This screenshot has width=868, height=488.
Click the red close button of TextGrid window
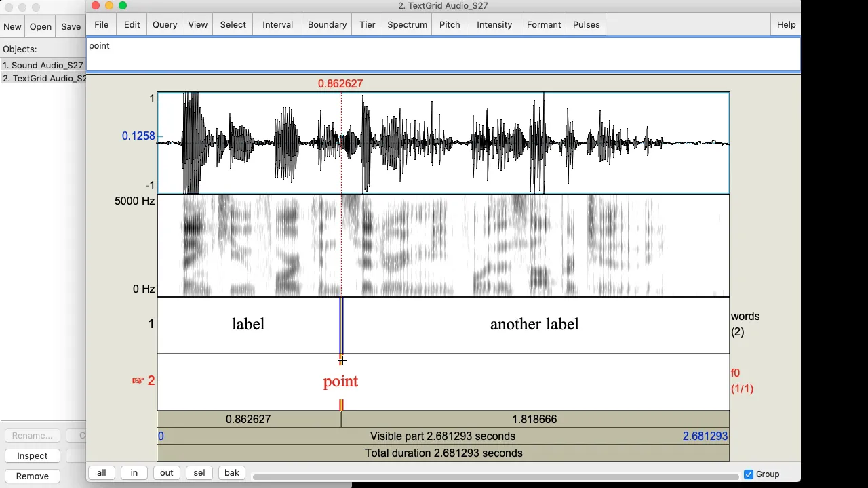point(96,5)
